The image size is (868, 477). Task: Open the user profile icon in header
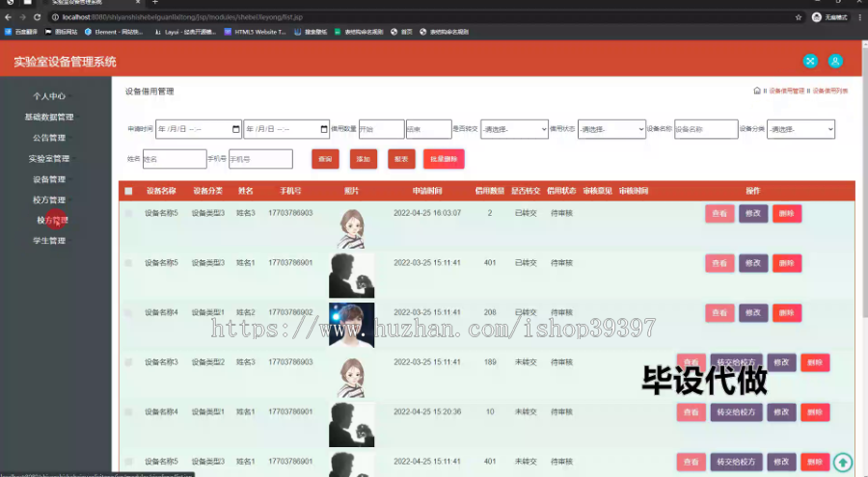coord(835,61)
